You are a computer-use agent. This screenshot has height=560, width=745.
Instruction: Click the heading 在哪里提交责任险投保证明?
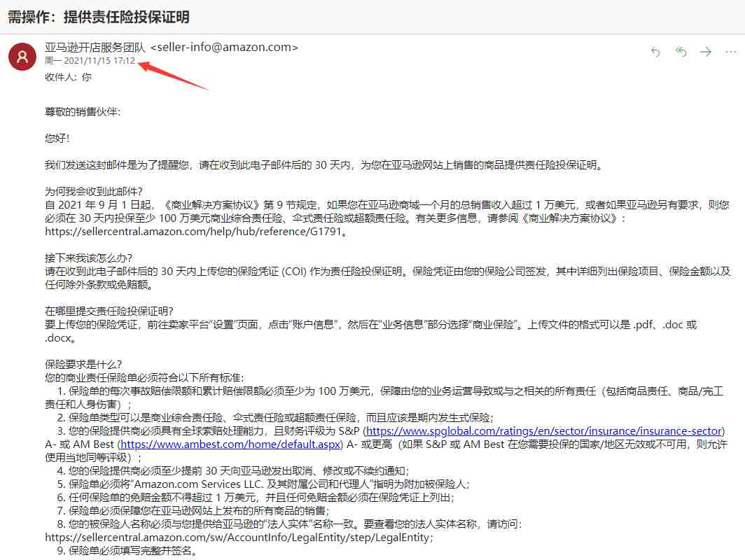click(109, 311)
